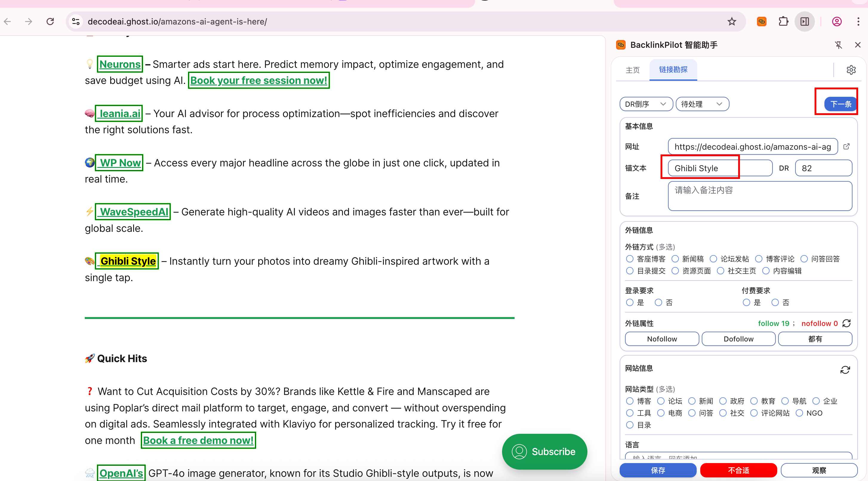Click the 网址 URL input field
The height and width of the screenshot is (481, 868).
753,146
